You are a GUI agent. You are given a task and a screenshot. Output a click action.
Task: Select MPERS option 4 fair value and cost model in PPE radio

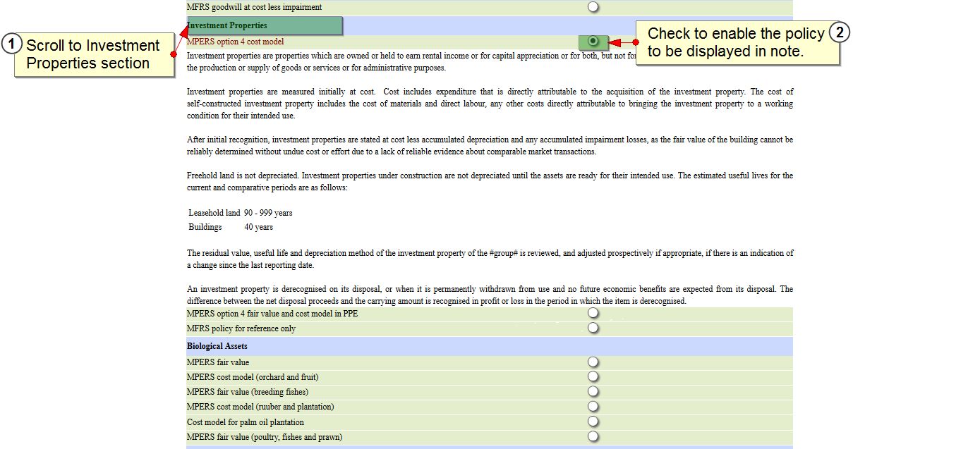point(593,313)
